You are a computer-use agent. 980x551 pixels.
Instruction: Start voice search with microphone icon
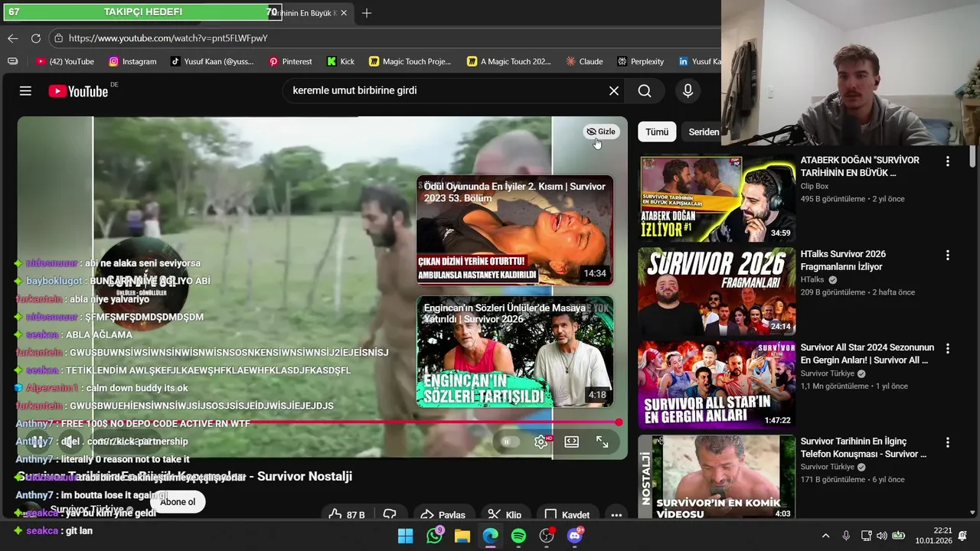coord(688,91)
